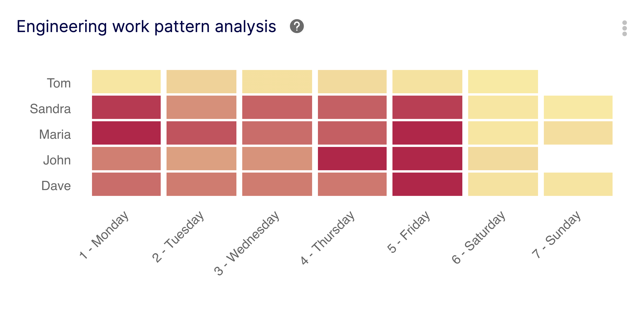Screen dimensions: 644x316
Task: Click the Tom row label
Action: pyautogui.click(x=58, y=83)
